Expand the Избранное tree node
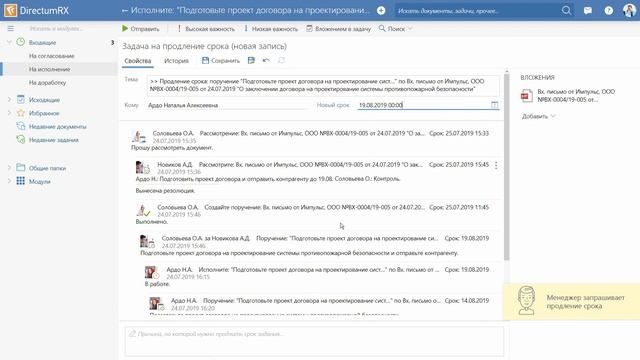Viewport: 640px width, 360px height. (9, 113)
